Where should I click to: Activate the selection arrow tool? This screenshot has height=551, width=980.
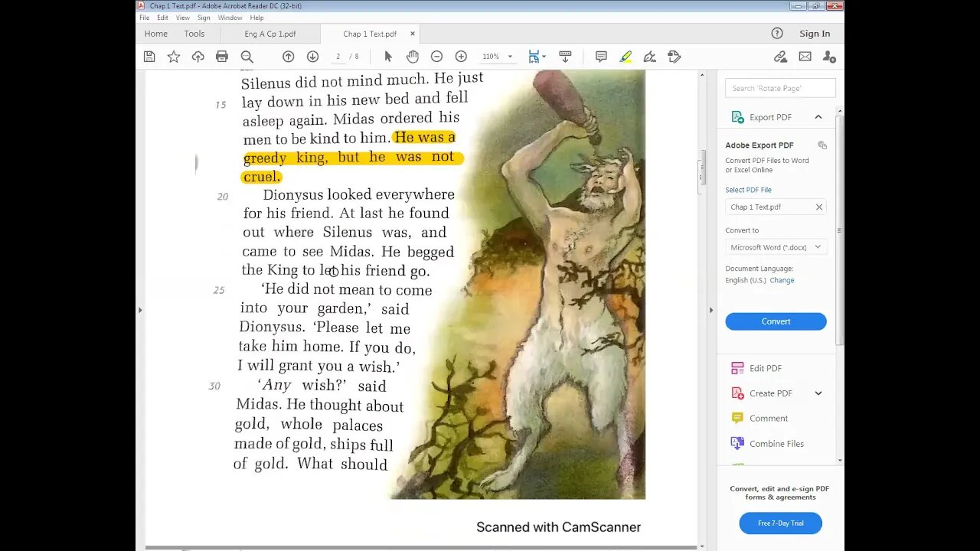pos(388,57)
